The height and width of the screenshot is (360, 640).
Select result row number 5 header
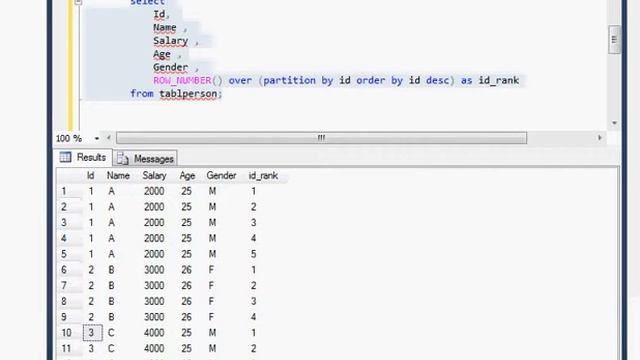(69, 254)
